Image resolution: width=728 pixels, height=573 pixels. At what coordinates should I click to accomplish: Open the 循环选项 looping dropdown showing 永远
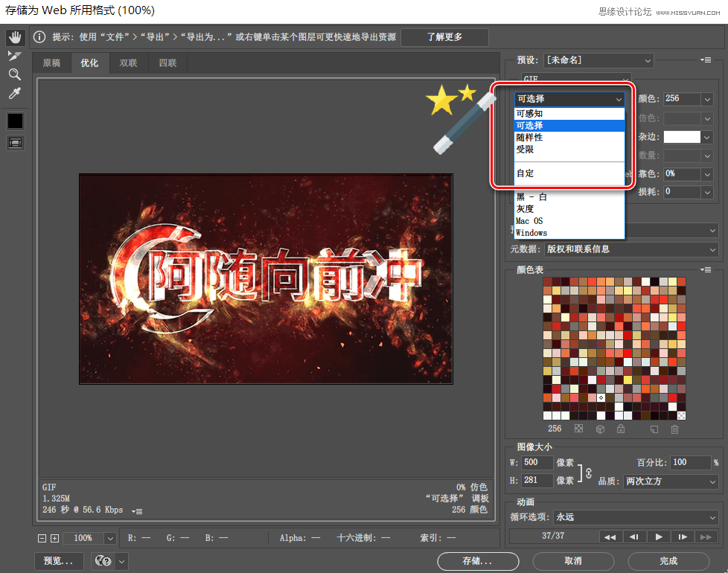coord(636,516)
